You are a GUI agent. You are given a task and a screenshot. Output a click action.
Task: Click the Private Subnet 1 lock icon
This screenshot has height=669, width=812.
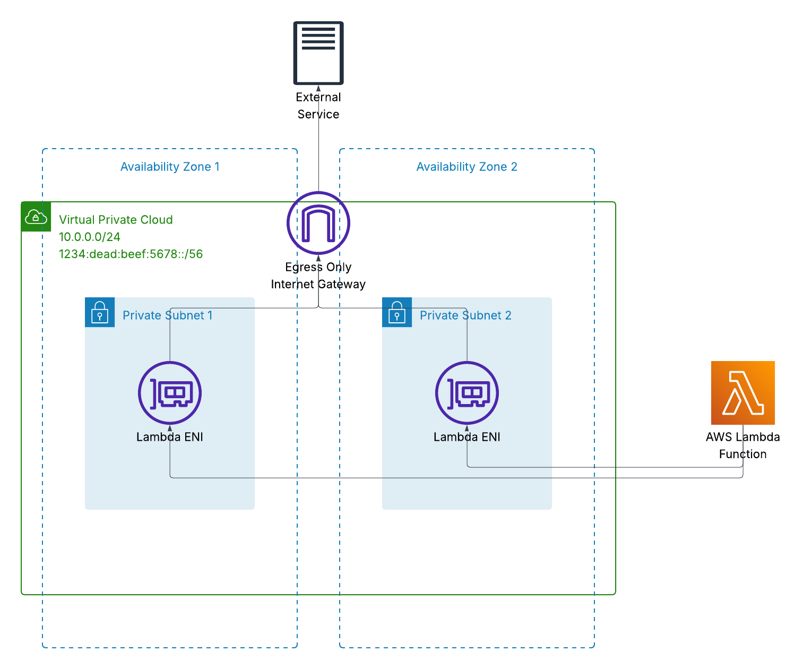tap(100, 312)
